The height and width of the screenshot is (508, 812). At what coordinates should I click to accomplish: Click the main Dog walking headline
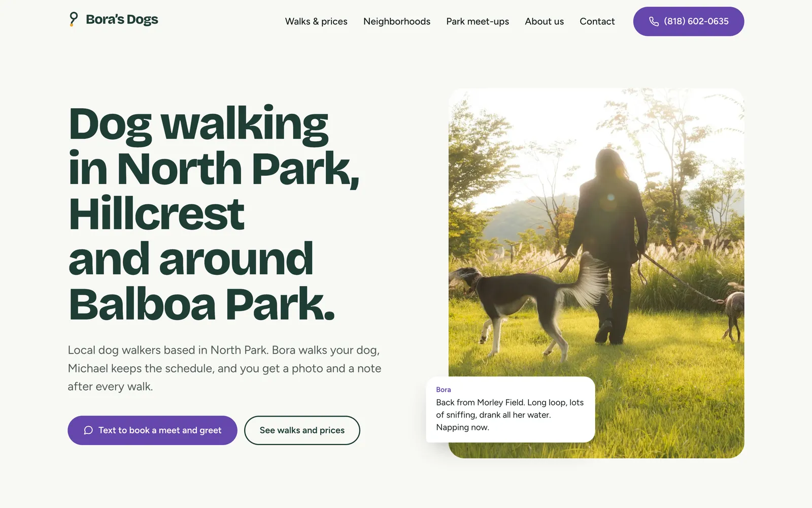click(x=214, y=213)
